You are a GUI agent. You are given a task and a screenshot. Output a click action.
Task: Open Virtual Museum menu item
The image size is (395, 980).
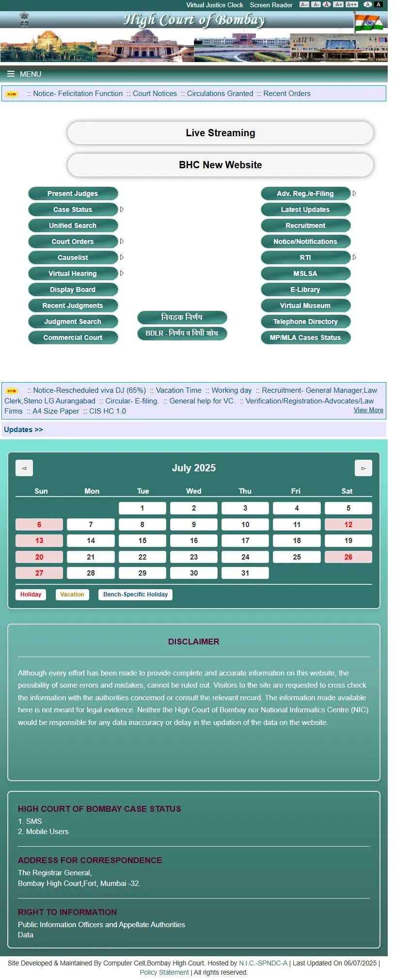(x=306, y=305)
